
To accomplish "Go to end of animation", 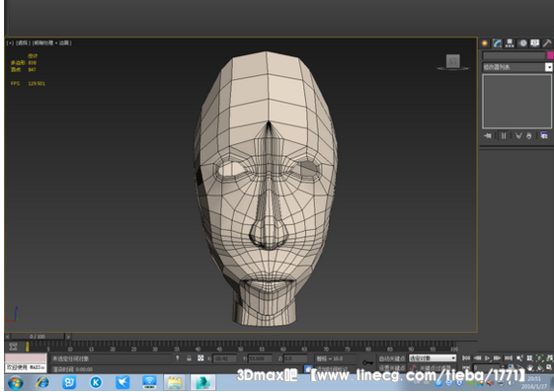I will click(508, 358).
